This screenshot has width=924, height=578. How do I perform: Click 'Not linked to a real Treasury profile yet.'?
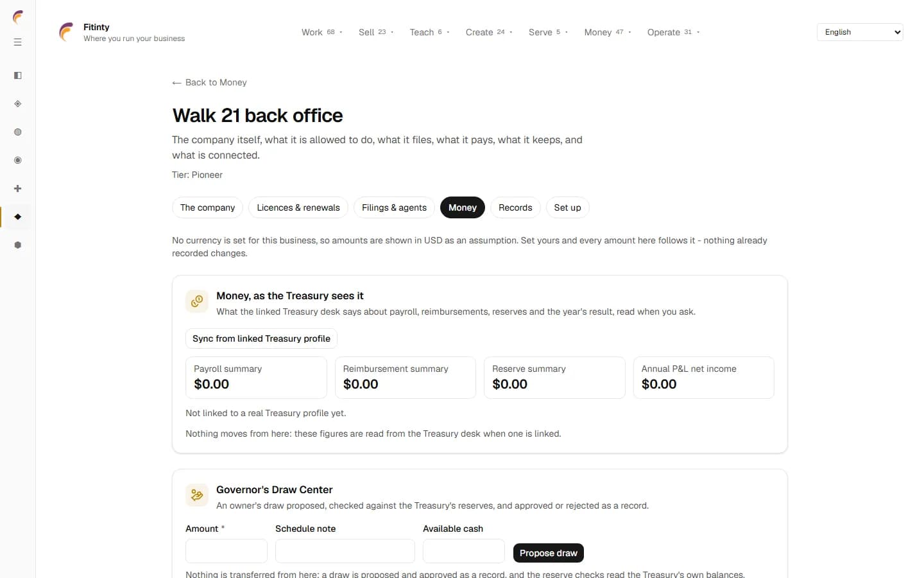pyautogui.click(x=266, y=413)
